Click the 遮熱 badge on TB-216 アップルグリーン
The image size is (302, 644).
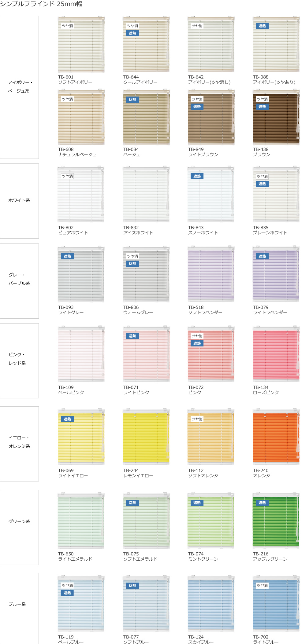click(262, 503)
